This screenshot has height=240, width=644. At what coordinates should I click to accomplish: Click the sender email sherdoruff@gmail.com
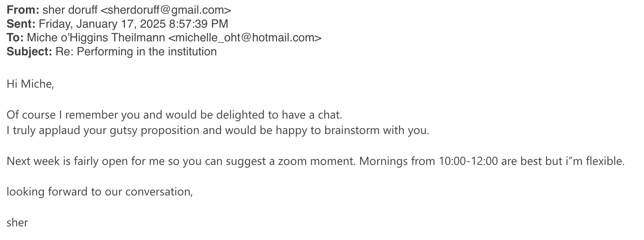click(165, 10)
